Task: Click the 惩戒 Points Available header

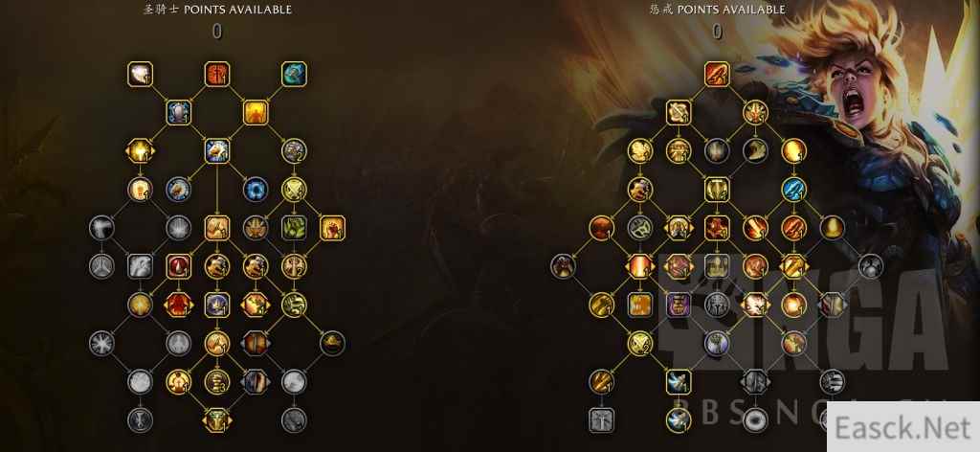Action: point(718,10)
